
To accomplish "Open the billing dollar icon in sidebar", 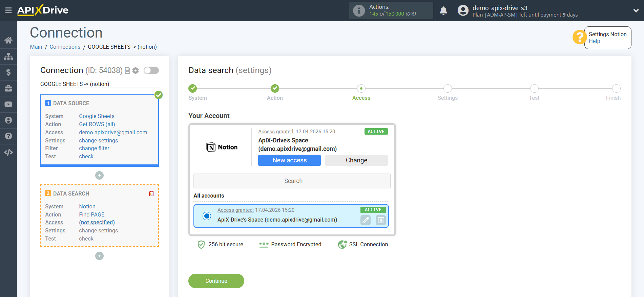I will (8, 72).
